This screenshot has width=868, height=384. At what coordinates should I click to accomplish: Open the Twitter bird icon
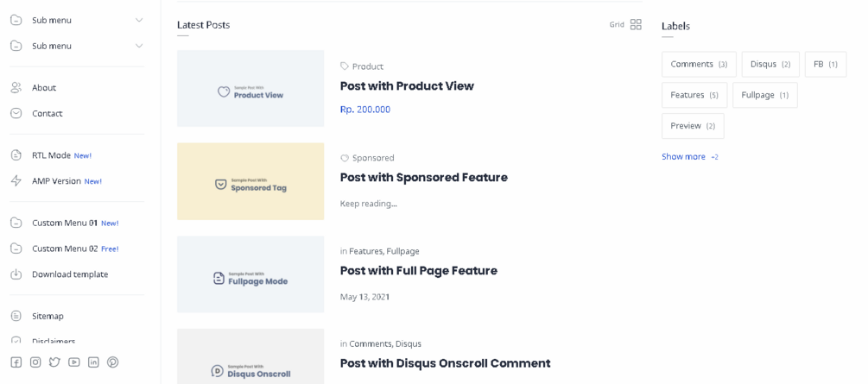[54, 362]
